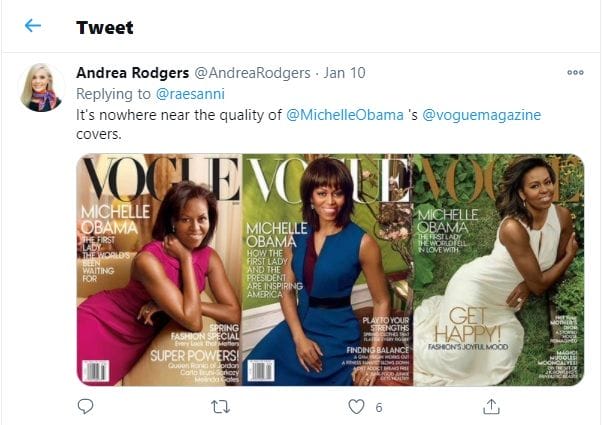602x425 pixels.
Task: Click the 'Replying to' label
Action: pyautogui.click(x=115, y=94)
